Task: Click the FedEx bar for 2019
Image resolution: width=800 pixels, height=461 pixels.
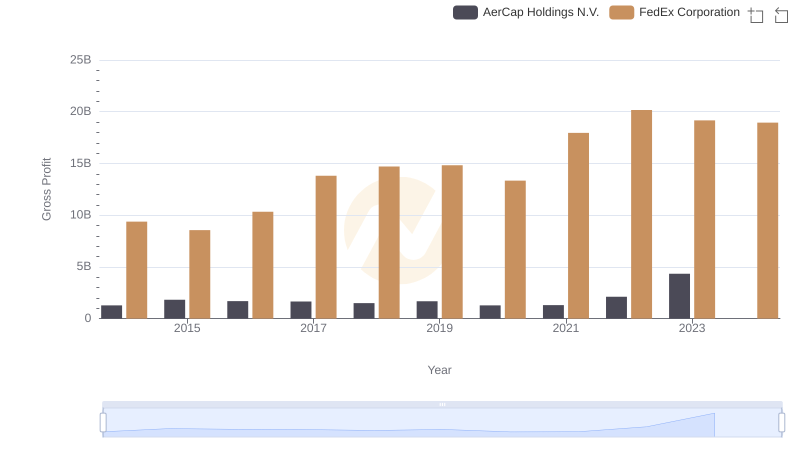Action: [452, 242]
